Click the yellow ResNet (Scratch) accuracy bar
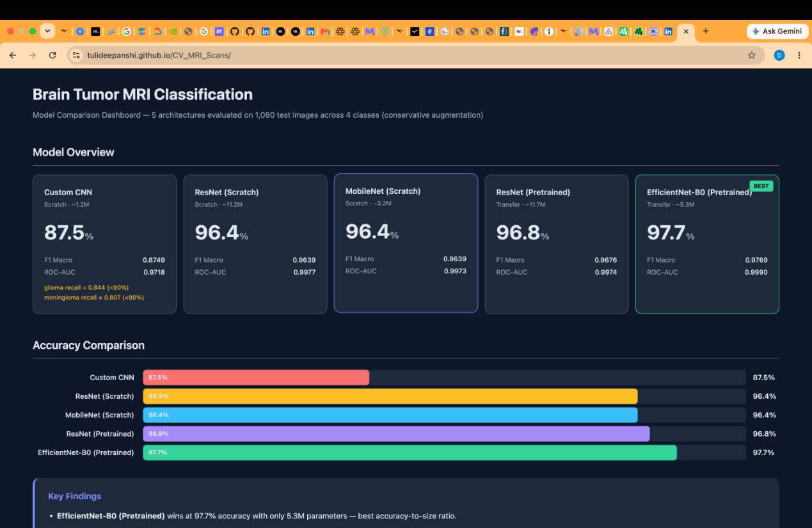The height and width of the screenshot is (528, 812). (x=390, y=396)
